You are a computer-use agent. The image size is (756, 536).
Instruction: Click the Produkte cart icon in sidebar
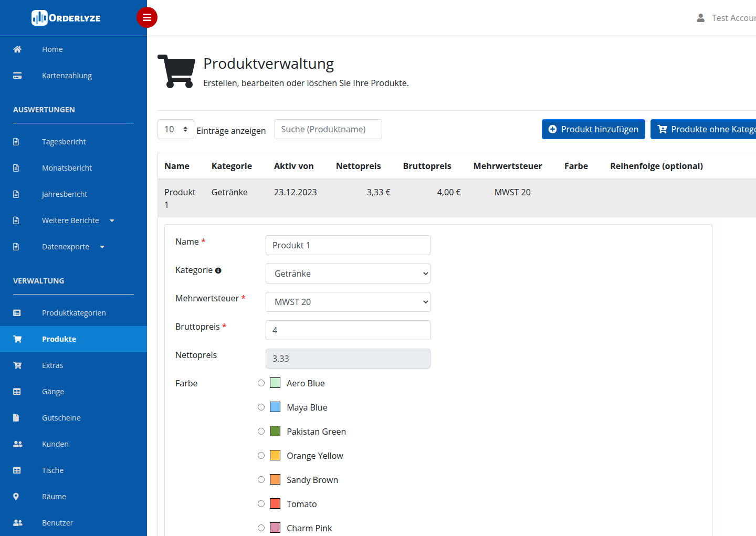click(17, 339)
